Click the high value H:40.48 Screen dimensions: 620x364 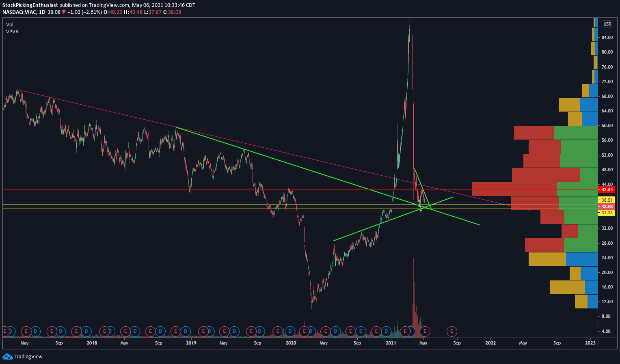pos(133,12)
